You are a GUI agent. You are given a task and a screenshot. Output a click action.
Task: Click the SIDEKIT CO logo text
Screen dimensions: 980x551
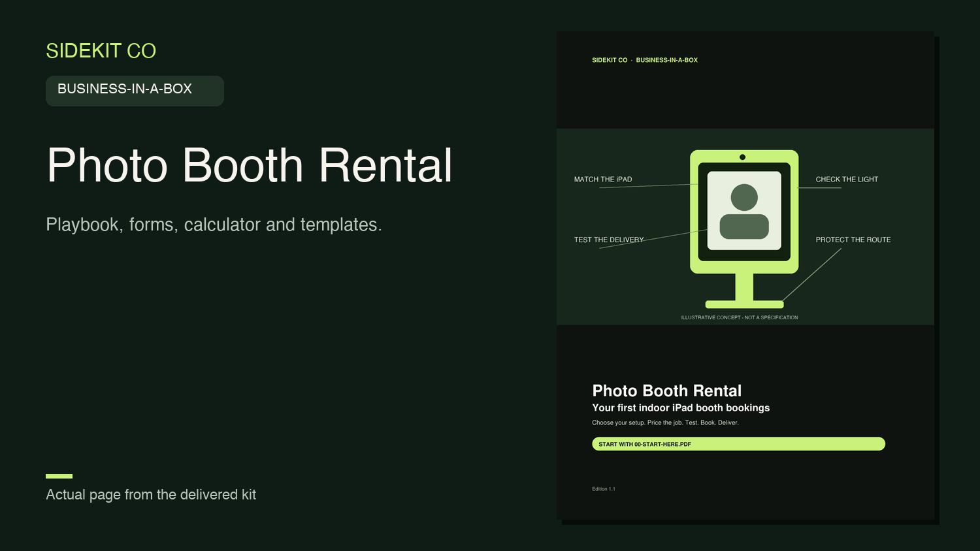101,51
